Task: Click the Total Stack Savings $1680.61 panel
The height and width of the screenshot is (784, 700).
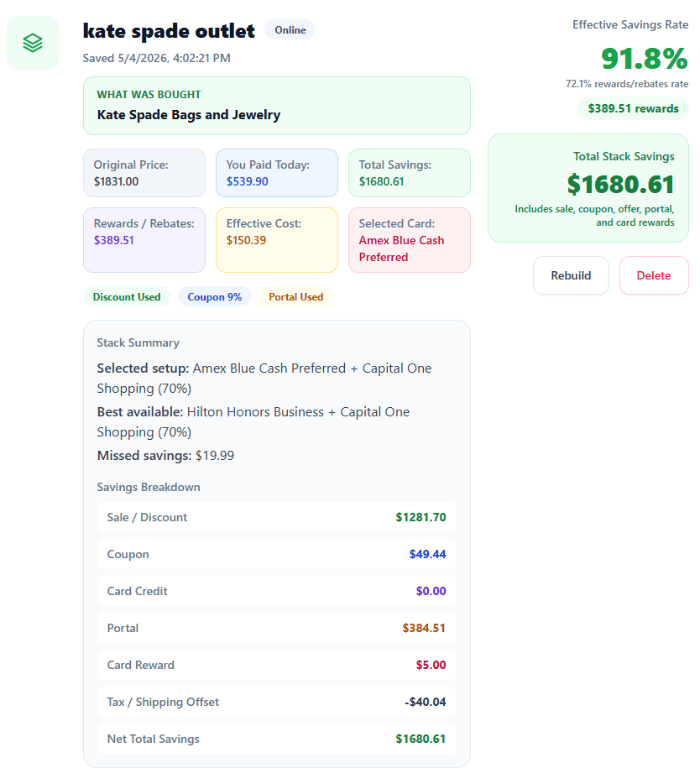Action: [x=588, y=188]
